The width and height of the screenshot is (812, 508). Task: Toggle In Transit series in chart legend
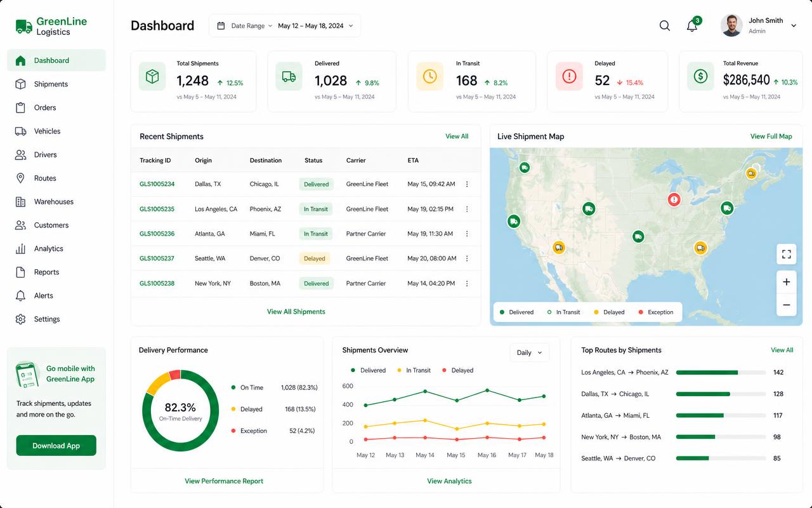click(x=414, y=370)
